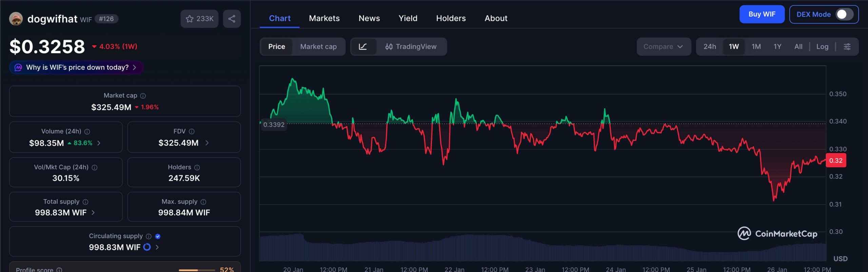The height and width of the screenshot is (272, 868).
Task: Switch to the Chart tab
Action: point(280,18)
